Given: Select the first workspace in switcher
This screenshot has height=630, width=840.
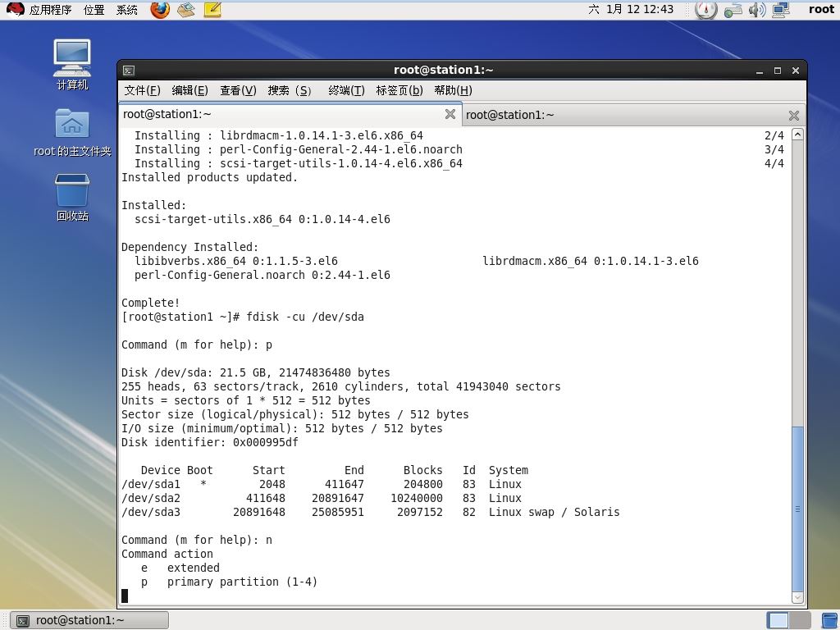Looking at the screenshot, I should point(778,620).
